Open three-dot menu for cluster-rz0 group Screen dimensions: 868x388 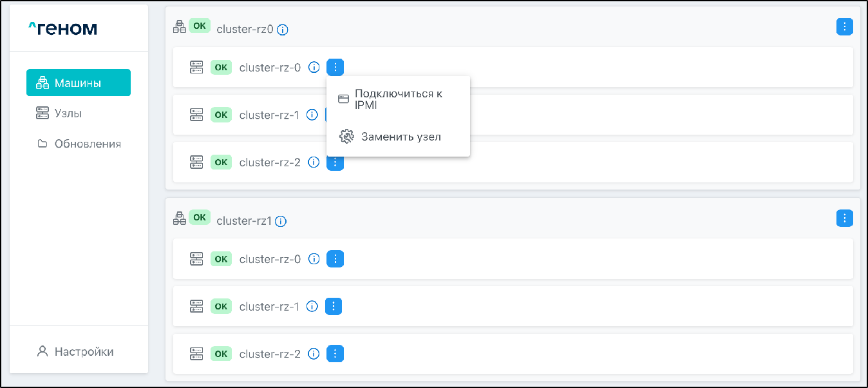pos(844,26)
